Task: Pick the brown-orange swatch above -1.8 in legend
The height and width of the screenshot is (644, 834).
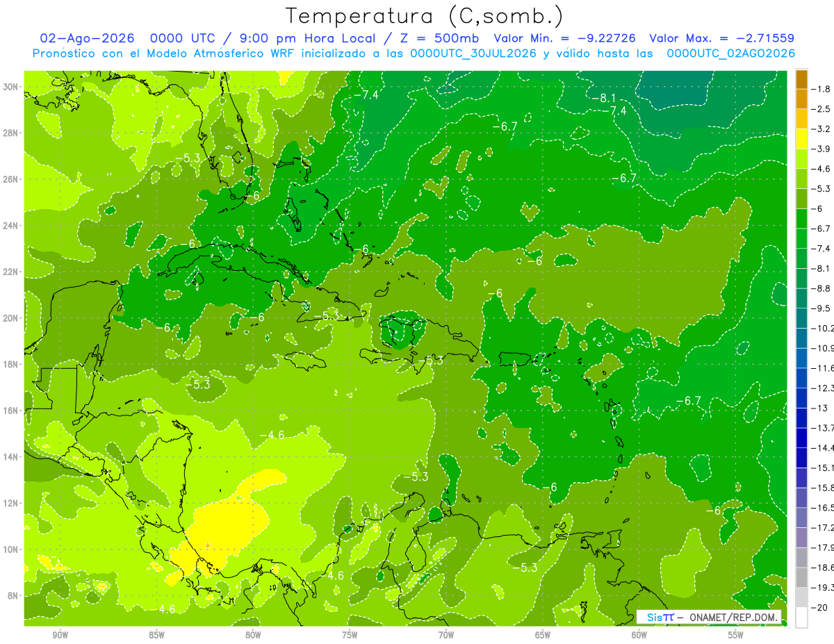Action: (801, 79)
